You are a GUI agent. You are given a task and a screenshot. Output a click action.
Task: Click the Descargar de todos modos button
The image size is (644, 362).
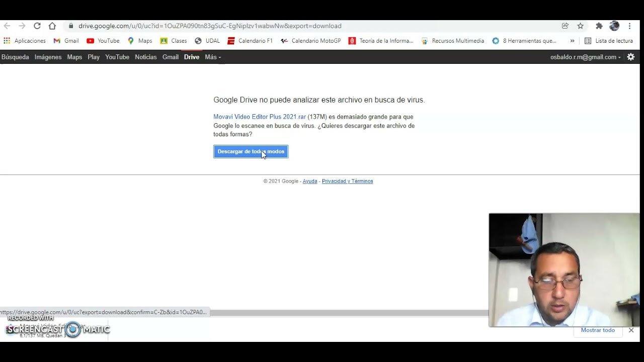(251, 151)
